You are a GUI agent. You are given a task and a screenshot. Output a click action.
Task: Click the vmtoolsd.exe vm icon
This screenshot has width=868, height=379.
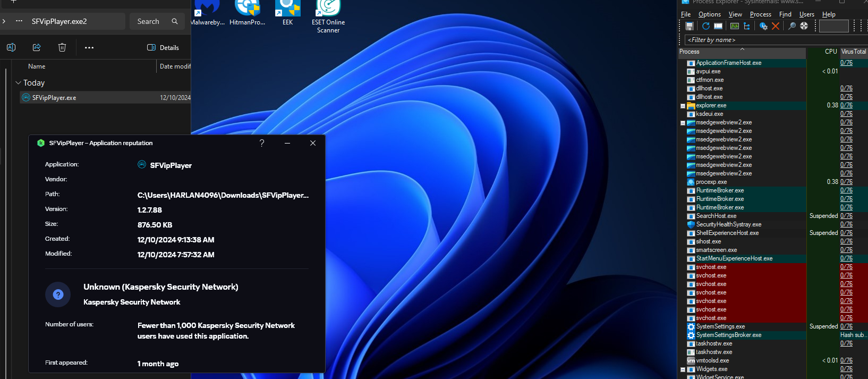point(691,360)
